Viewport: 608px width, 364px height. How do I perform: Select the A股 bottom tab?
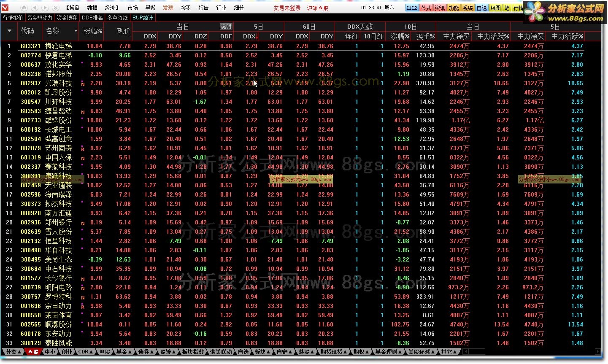point(33,352)
